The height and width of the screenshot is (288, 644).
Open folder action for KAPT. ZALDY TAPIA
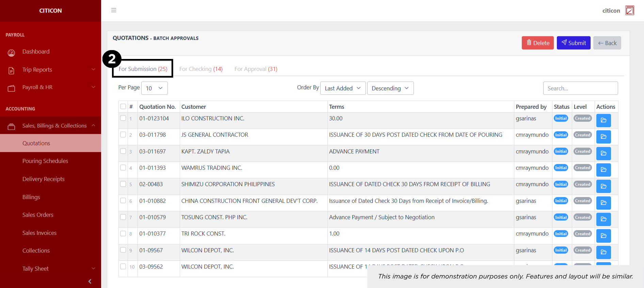pos(603,153)
